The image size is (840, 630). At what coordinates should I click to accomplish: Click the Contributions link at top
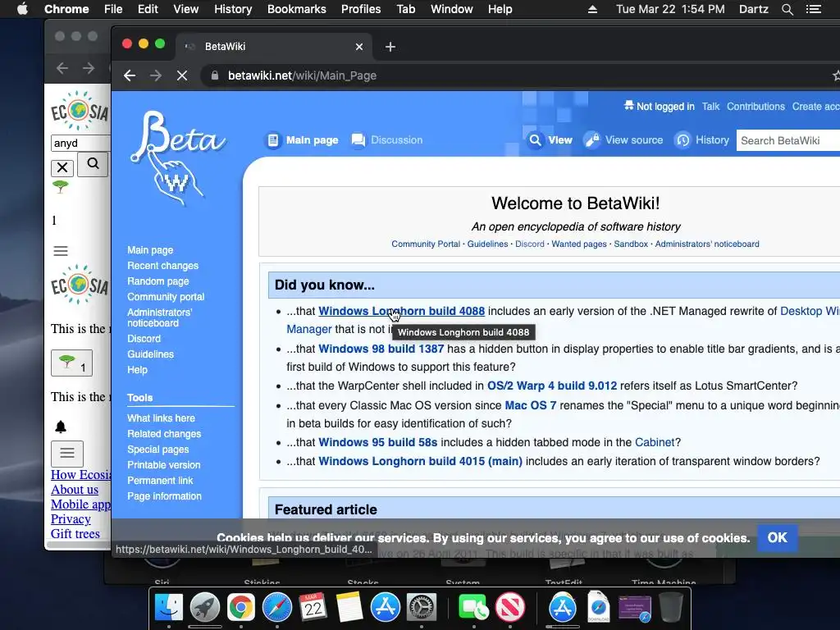point(756,106)
